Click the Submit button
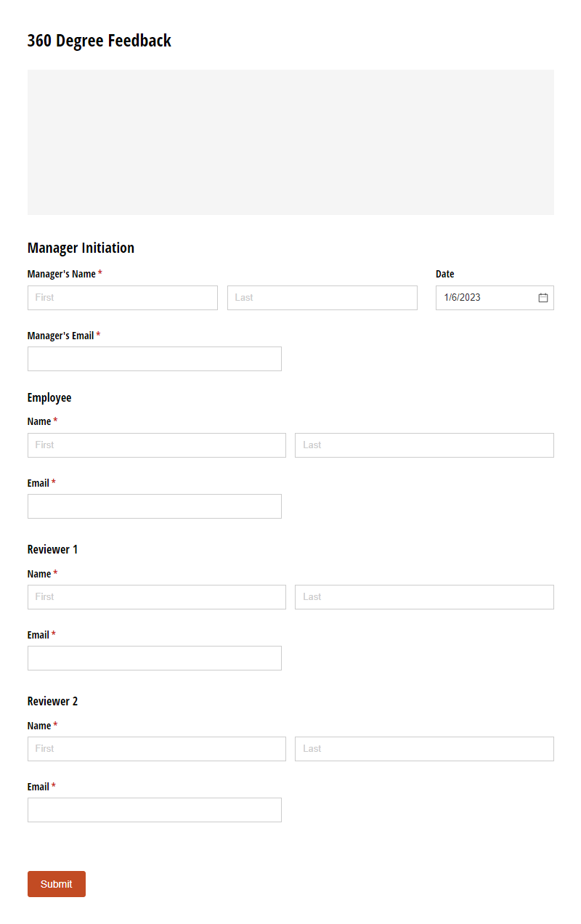 (x=56, y=884)
